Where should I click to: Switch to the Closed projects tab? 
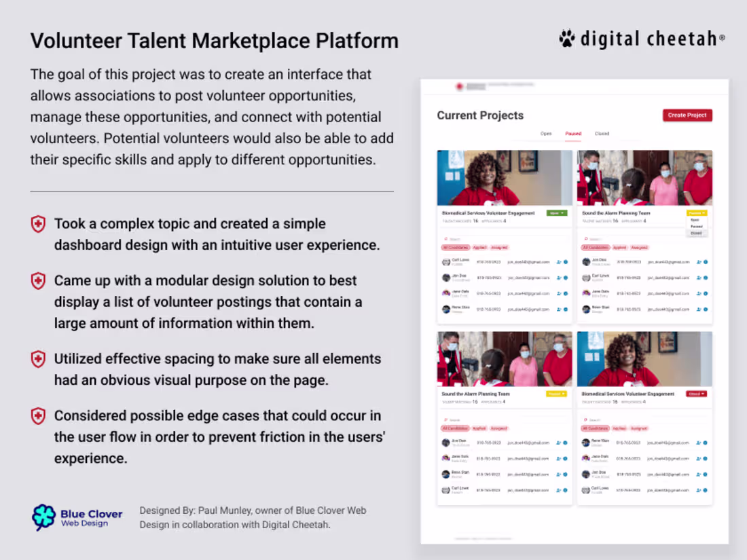602,134
